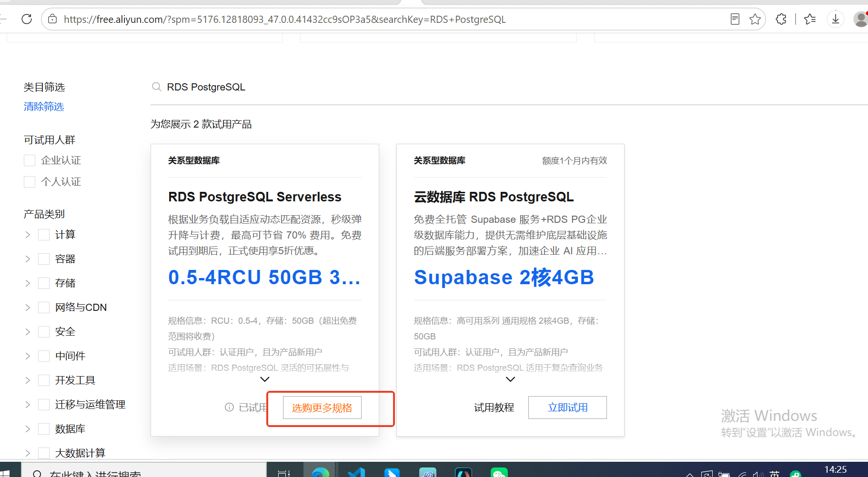868x477 pixels.
Task: Open the browser profile avatar
Action: [860, 19]
